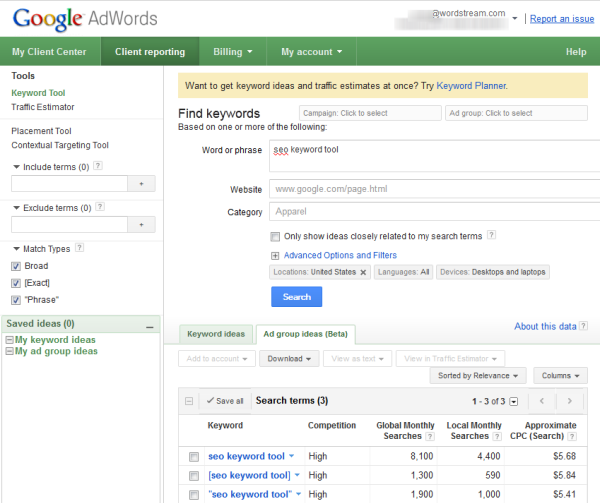Screen dimensions: 600x503
Task: Open dropdown arrow beside "seo keyword tool"
Action: [x=298, y=494]
